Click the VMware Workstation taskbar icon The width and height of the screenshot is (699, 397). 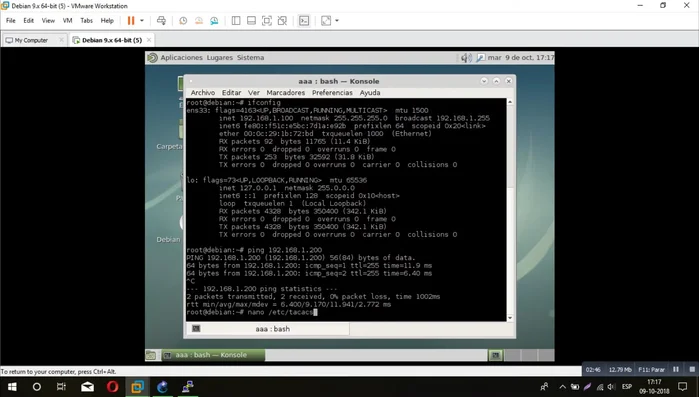click(137, 387)
